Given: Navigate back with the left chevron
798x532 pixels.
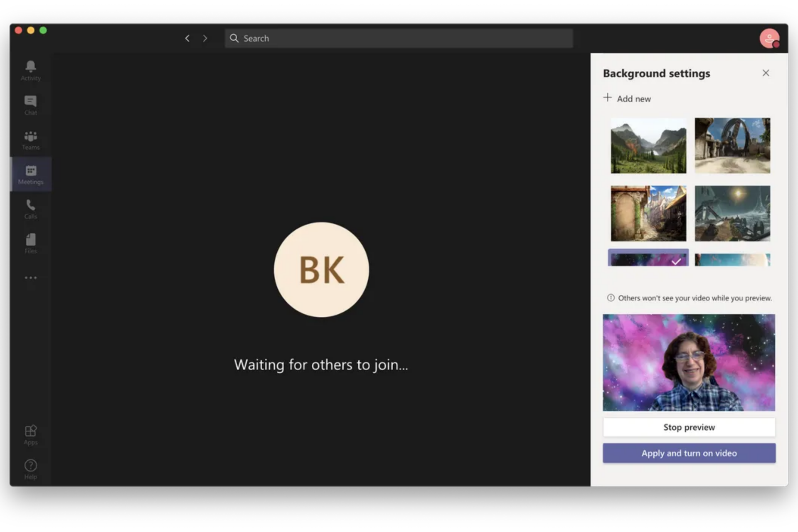Looking at the screenshot, I should tap(187, 38).
